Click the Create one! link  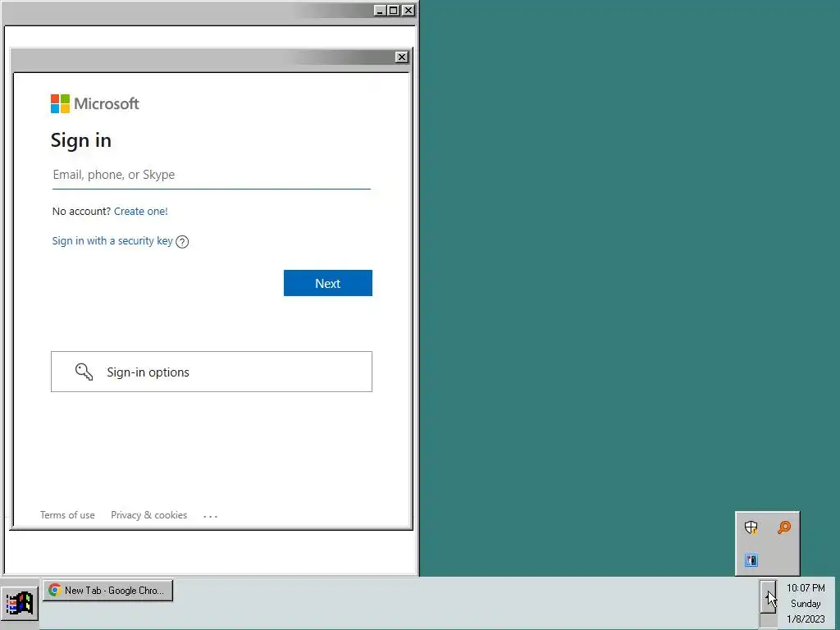tap(141, 211)
